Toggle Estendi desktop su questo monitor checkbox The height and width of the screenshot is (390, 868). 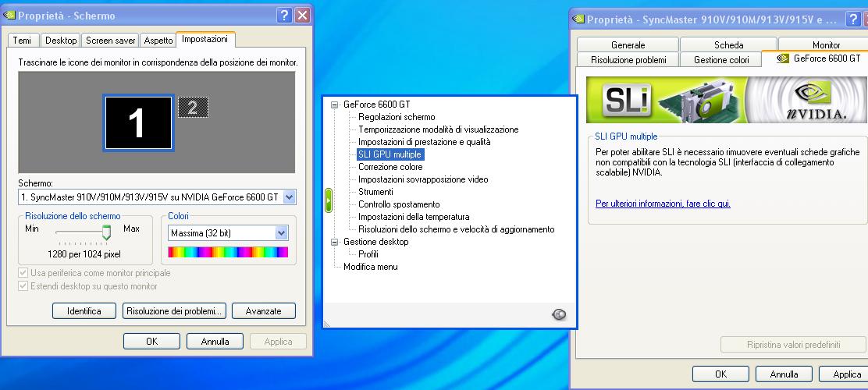click(23, 286)
